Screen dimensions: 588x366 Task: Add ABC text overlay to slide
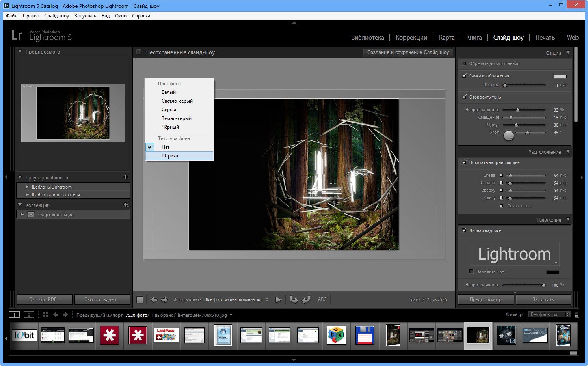point(322,299)
